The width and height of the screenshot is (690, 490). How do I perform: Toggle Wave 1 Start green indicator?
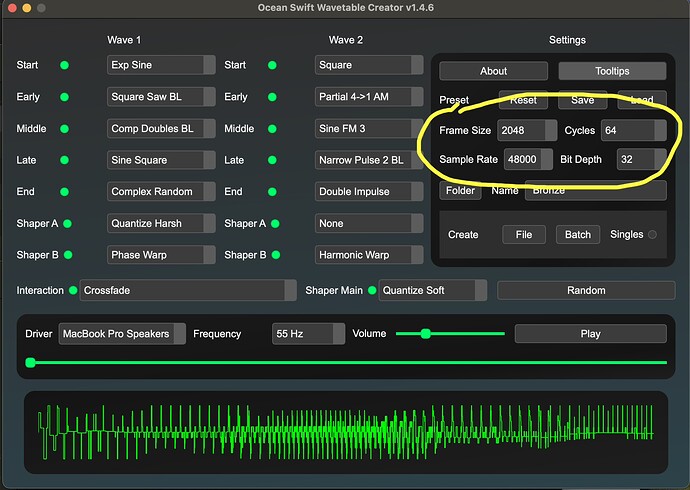click(64, 65)
